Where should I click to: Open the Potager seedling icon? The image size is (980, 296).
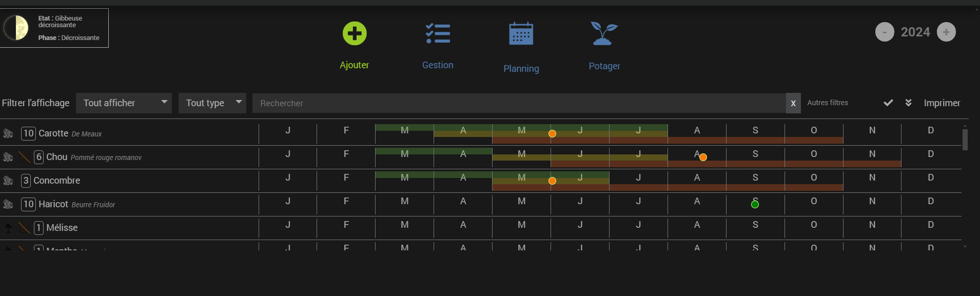click(x=604, y=34)
